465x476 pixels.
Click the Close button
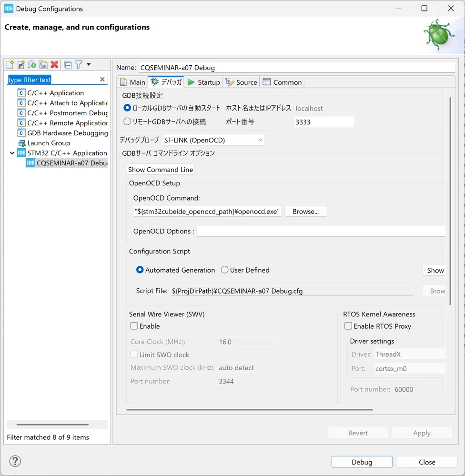tap(427, 462)
